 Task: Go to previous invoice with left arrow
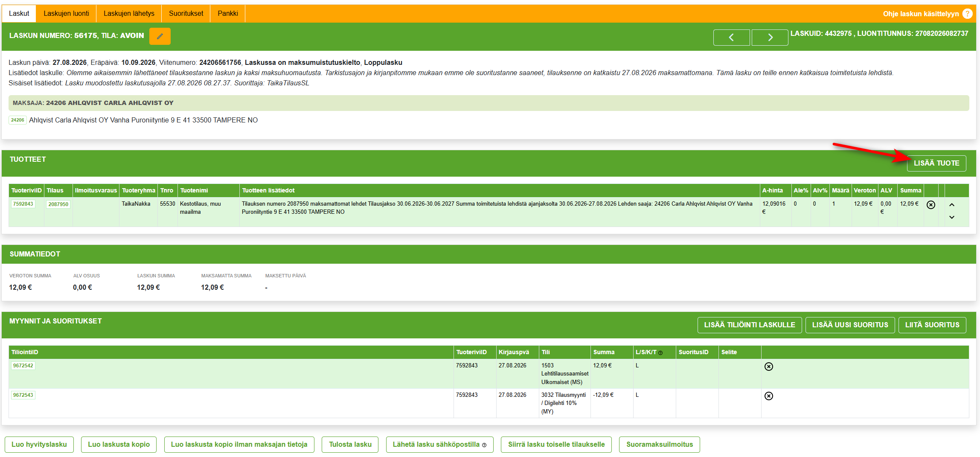point(731,38)
